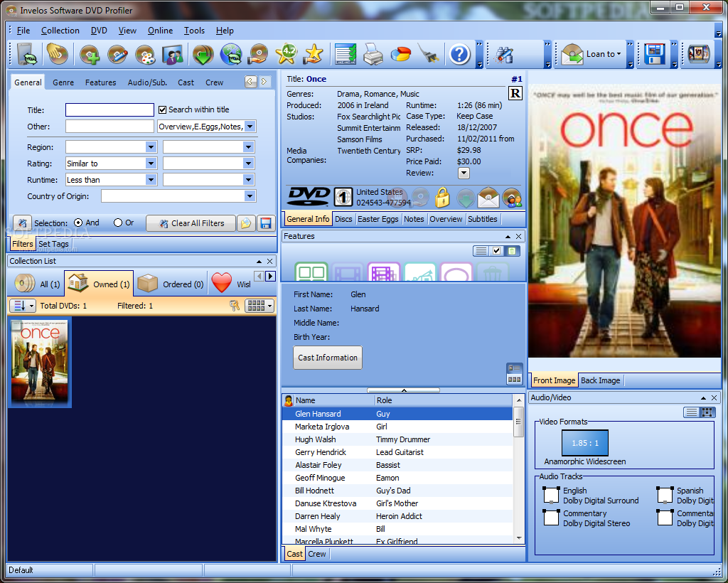
Task: Open the Back Image tab
Action: pos(600,380)
